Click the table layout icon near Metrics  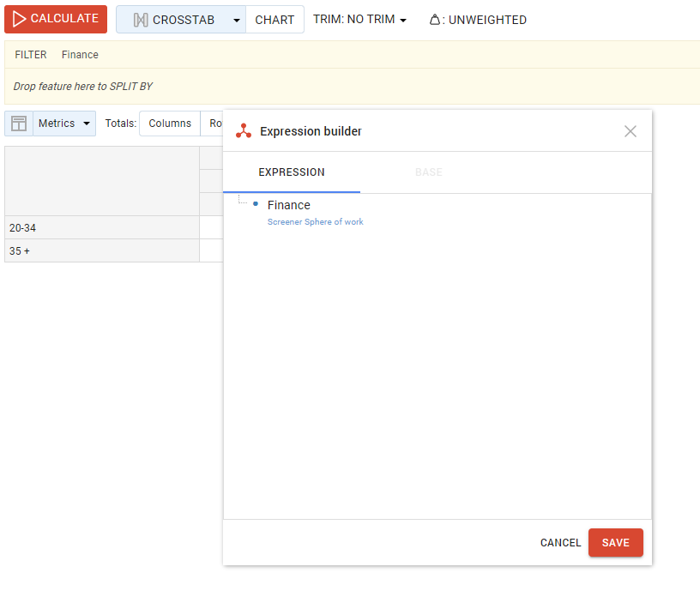[19, 124]
